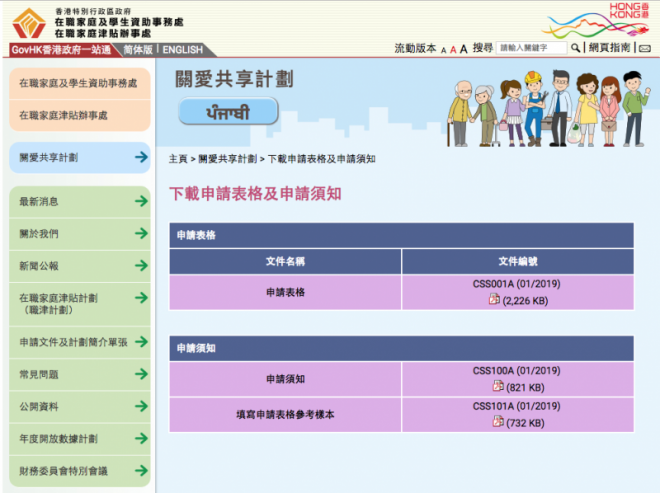This screenshot has width=660, height=493.
Task: Switch to 简体版 language
Action: (x=137, y=50)
